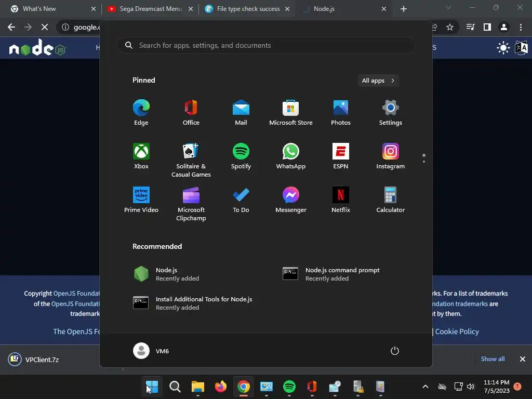Show hidden system tray icons
This screenshot has height=399, width=532.
tap(425, 387)
